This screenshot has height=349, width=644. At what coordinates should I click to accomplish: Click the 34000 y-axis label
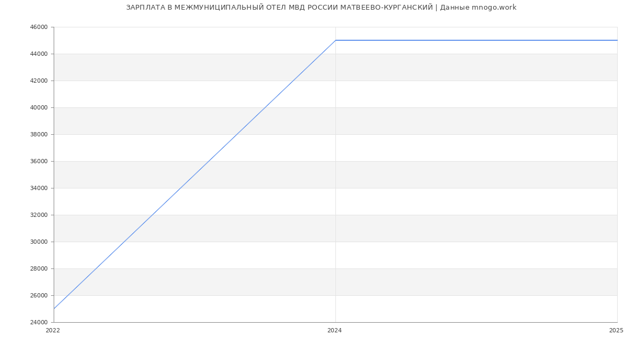click(39, 188)
